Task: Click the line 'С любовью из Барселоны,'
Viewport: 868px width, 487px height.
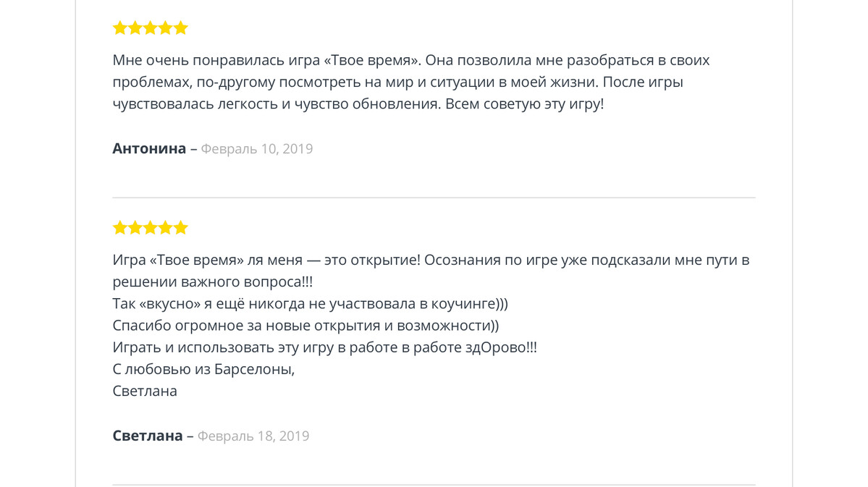Action: pos(203,369)
